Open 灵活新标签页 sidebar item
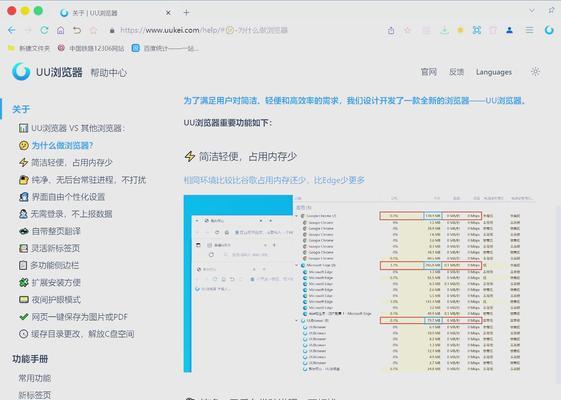 pyautogui.click(x=49, y=248)
